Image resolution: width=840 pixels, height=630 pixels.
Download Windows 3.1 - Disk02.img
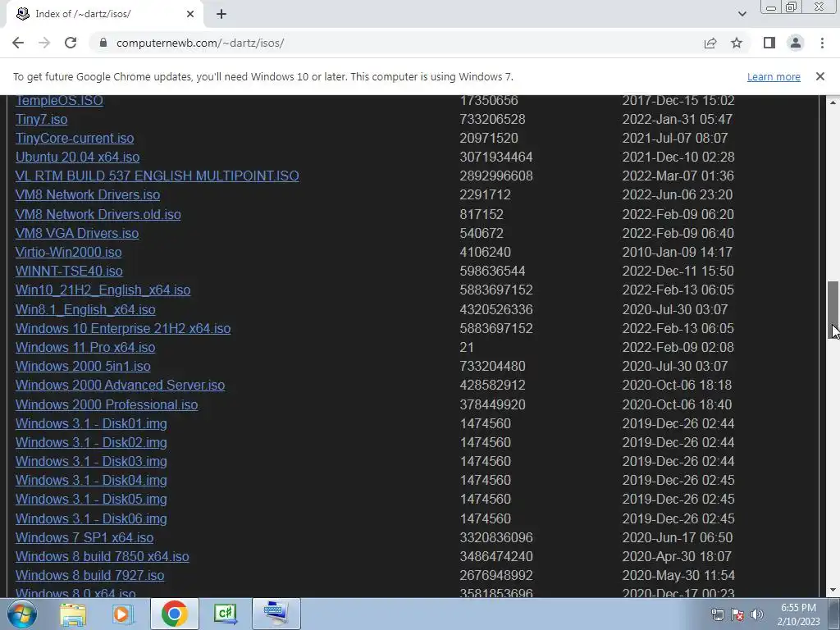(91, 442)
